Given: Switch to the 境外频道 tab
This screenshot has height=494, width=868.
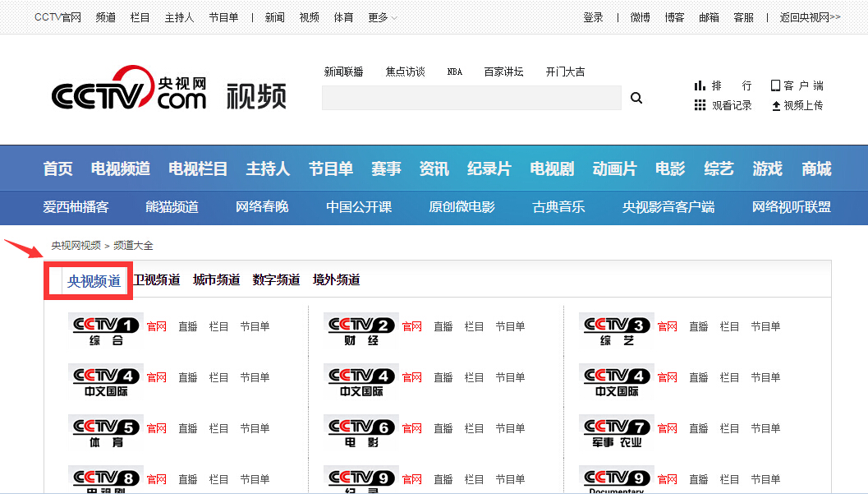Looking at the screenshot, I should (336, 279).
